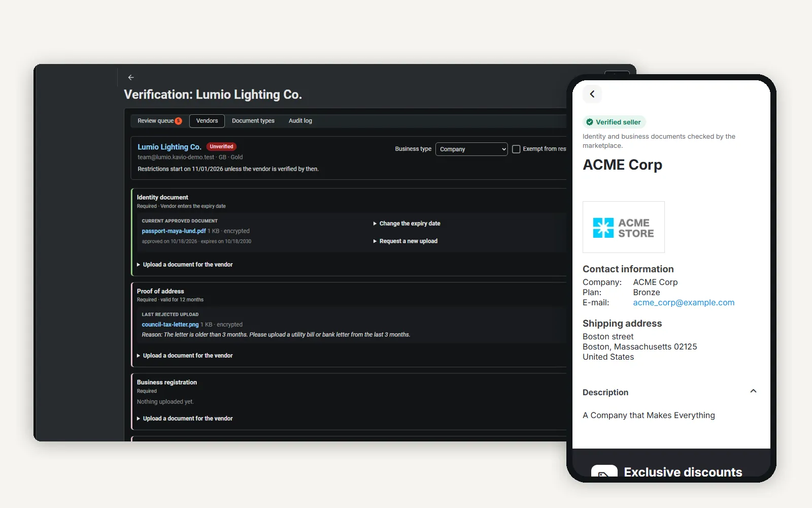
Task: Tap the mobile back chevron button
Action: (x=592, y=94)
